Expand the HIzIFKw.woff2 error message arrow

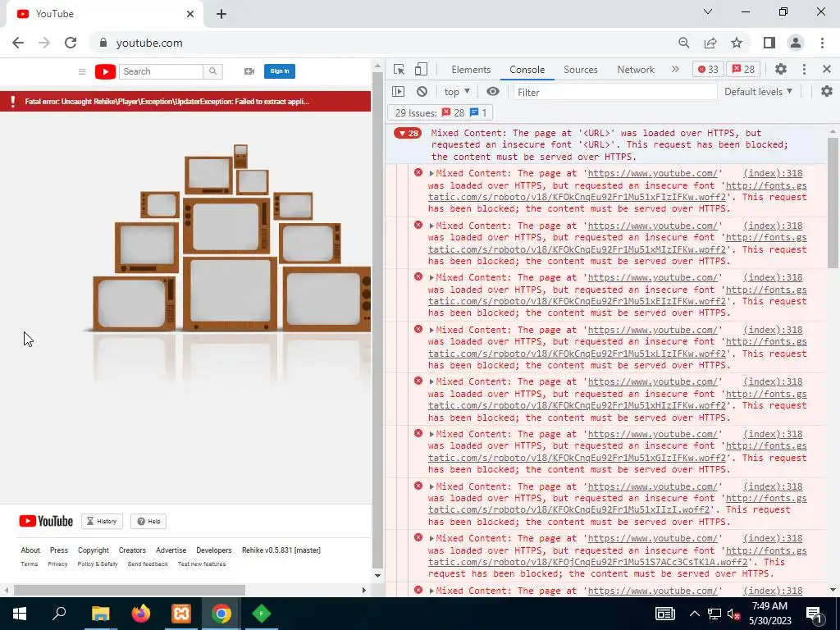(431, 382)
